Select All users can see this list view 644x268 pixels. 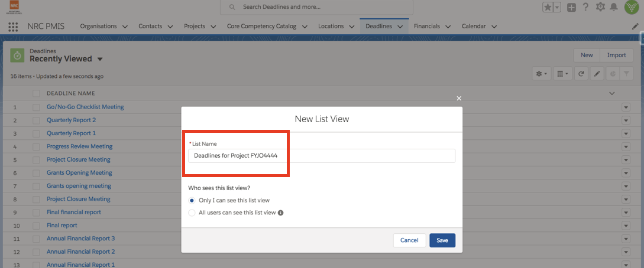coord(192,213)
